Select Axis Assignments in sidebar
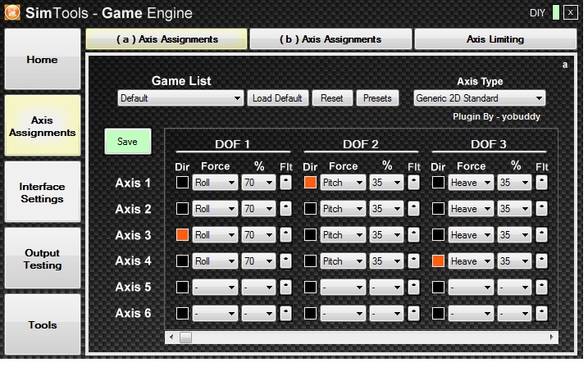This screenshot has width=588, height=367. coord(43,126)
